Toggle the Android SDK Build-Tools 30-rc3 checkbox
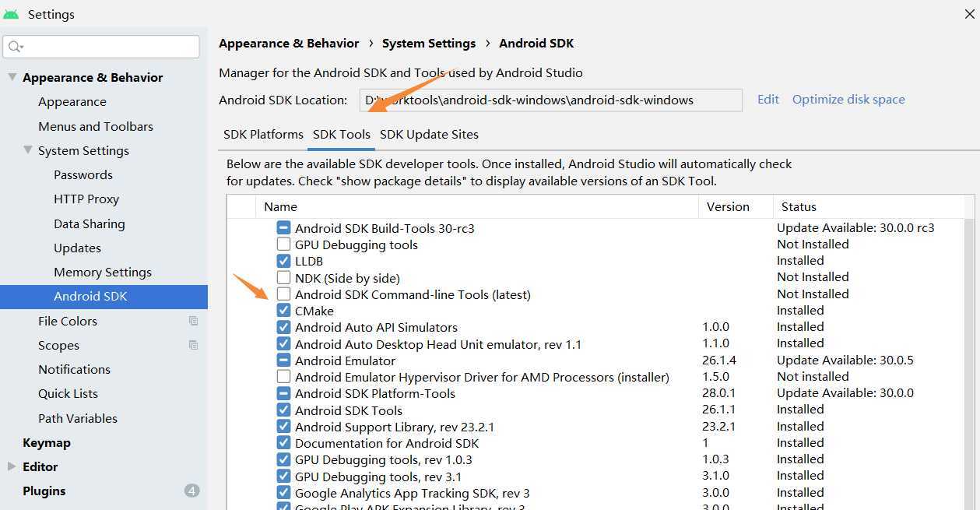Screen dimensions: 980x510 coord(283,228)
